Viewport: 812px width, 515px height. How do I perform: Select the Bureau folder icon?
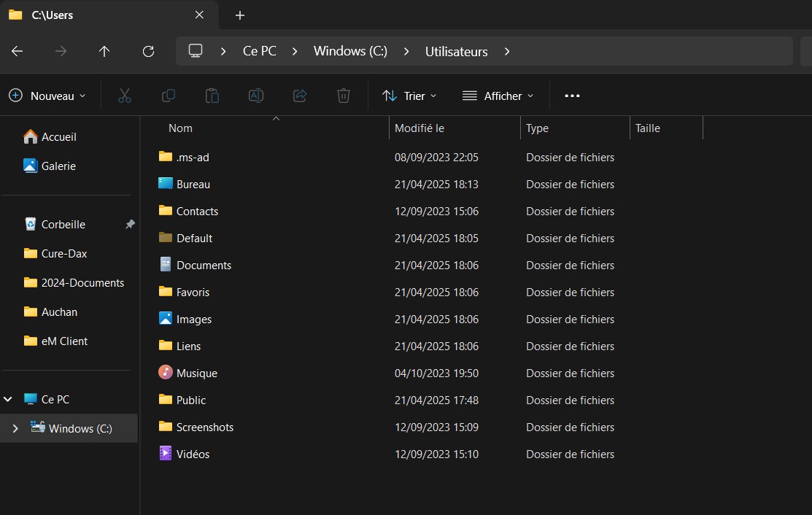[165, 183]
